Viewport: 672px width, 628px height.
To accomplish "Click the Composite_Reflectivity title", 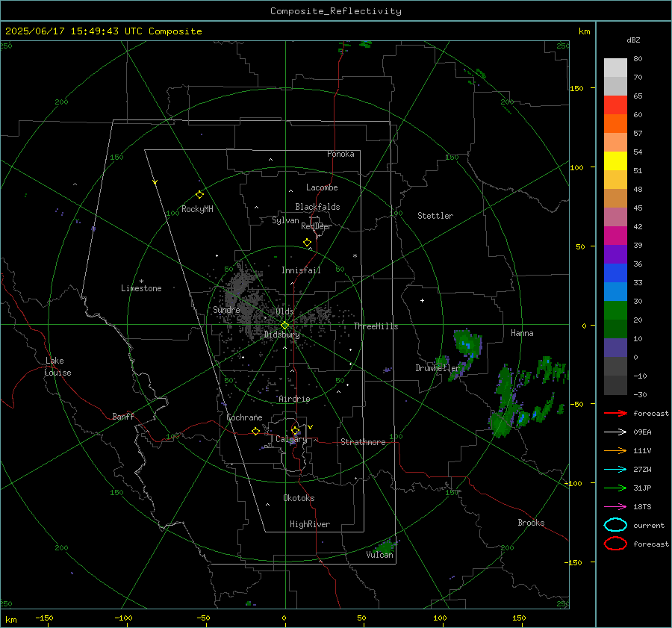I will 336,11.
